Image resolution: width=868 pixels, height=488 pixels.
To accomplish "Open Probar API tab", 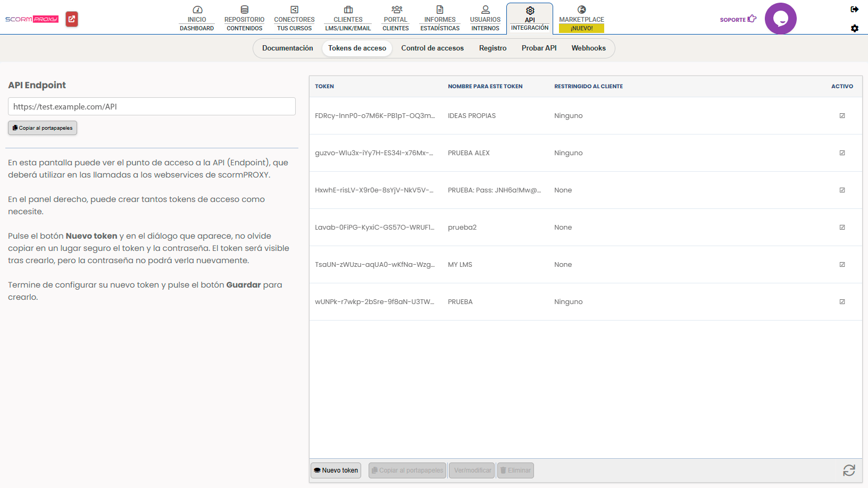I will coord(539,48).
